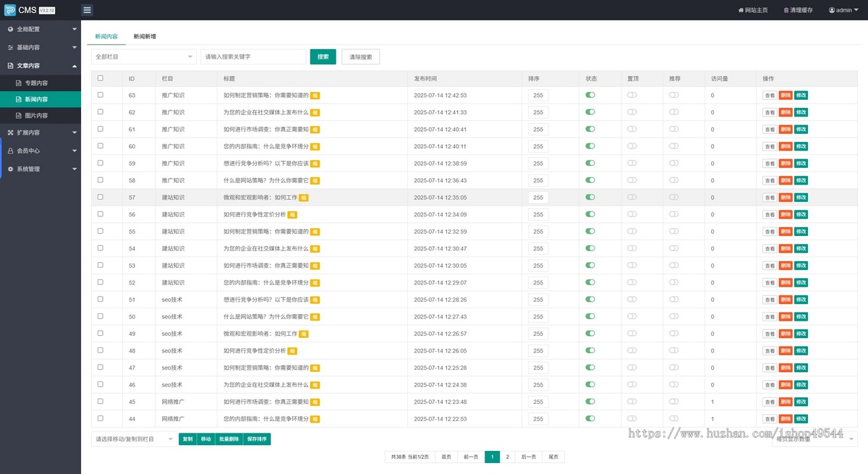
Task: Check the checkbox for article ID 63
Action: pos(101,95)
